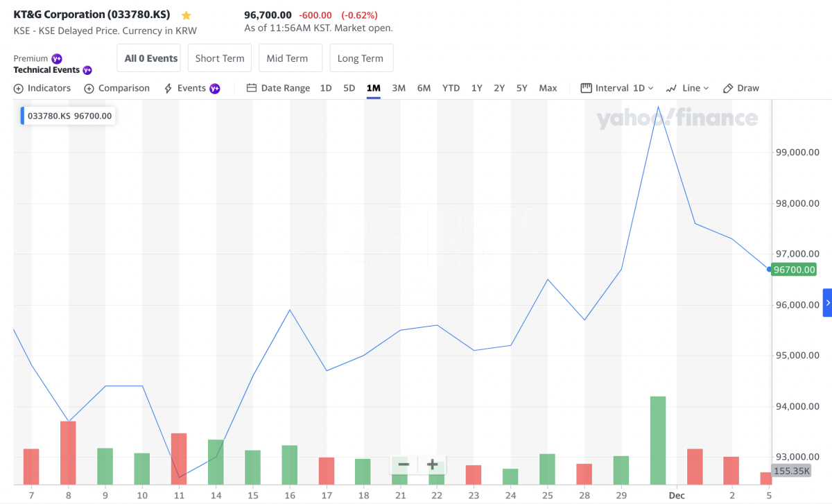
Task: Click the yellow star watchlist icon
Action: click(186, 15)
